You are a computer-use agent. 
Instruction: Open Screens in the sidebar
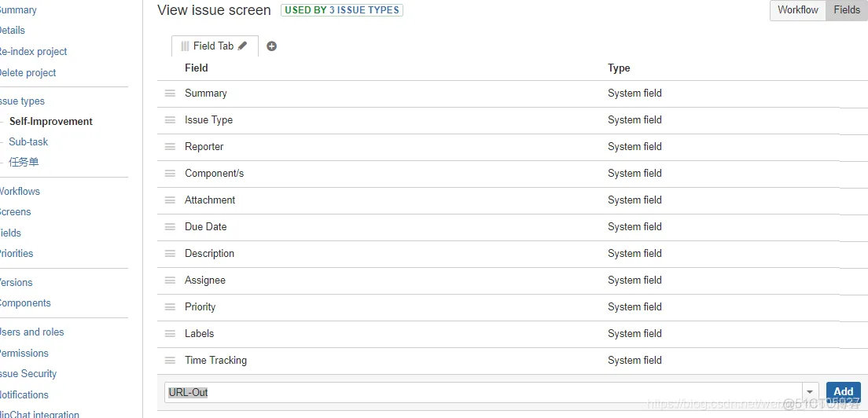(15, 212)
